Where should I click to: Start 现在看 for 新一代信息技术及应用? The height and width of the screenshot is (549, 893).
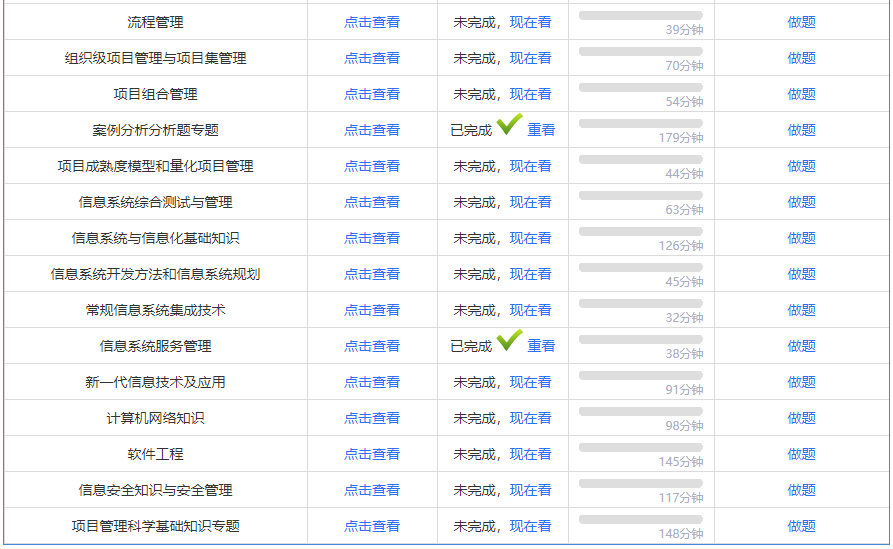[530, 382]
